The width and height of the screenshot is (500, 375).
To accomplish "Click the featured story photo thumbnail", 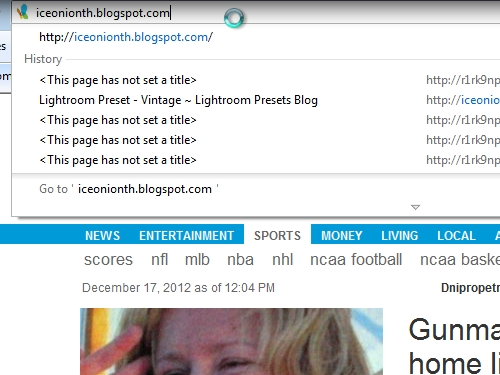I will tap(231, 341).
